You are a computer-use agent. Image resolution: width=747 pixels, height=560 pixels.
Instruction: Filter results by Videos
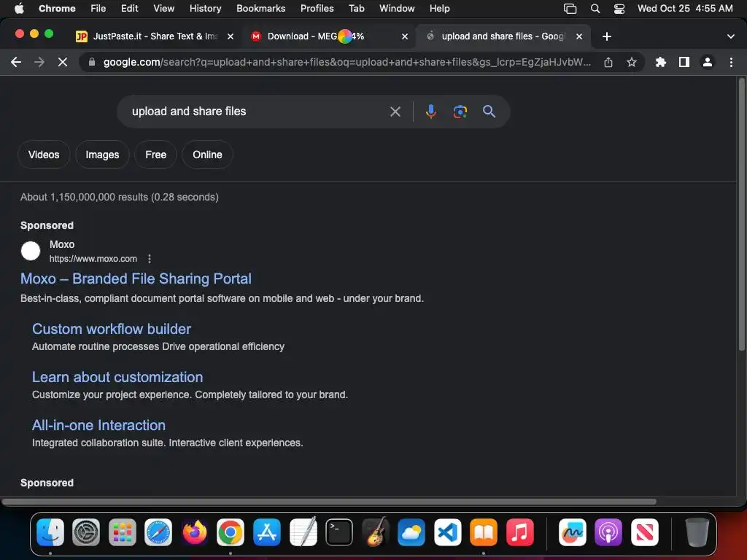click(x=44, y=155)
